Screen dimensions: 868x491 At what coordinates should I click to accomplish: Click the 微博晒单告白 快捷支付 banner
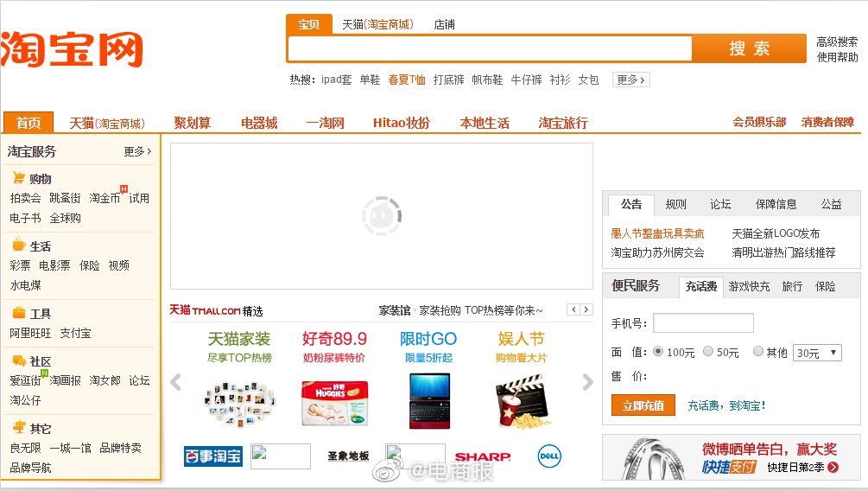pyautogui.click(x=732, y=458)
